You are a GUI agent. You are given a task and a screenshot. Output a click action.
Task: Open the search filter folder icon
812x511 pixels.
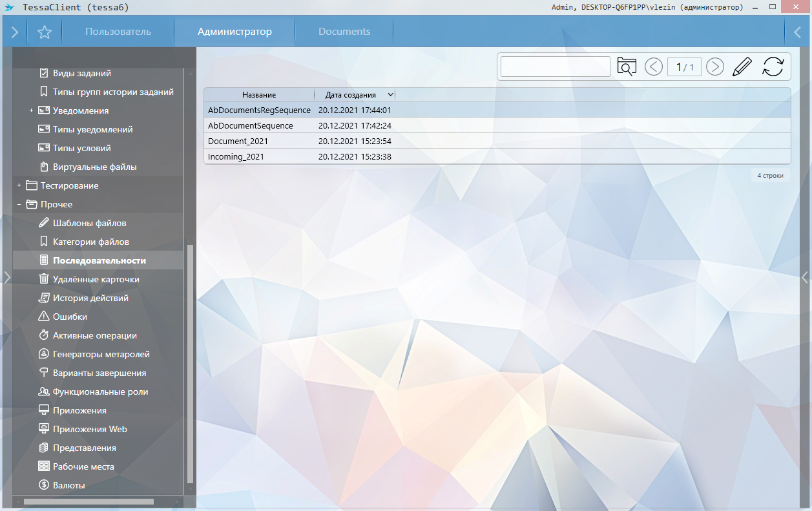click(626, 67)
